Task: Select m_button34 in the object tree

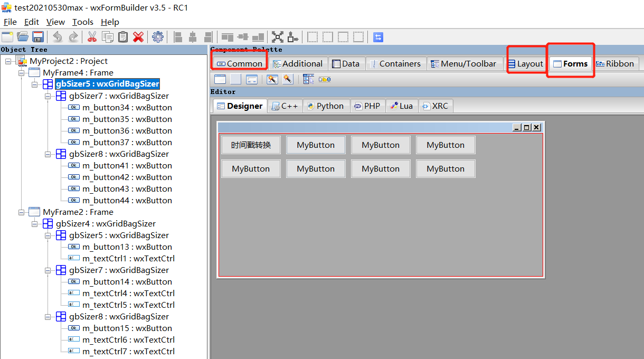Action: pyautogui.click(x=127, y=108)
